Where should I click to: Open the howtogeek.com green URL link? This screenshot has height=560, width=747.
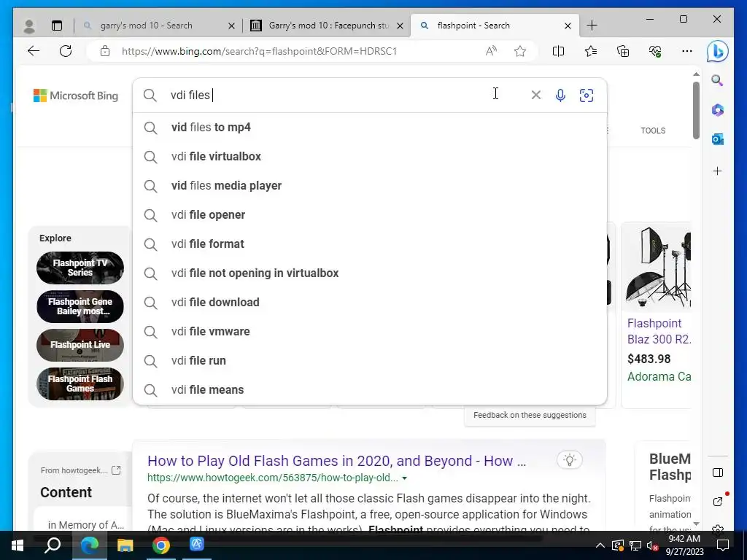point(273,478)
